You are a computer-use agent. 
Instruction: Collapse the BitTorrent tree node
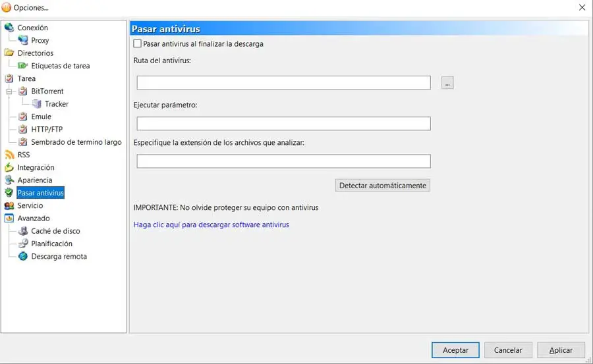(9, 91)
